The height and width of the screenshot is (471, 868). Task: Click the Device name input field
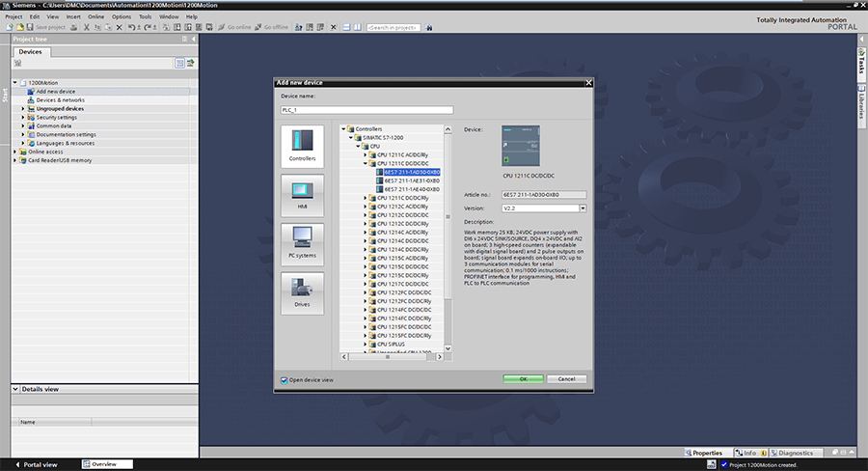click(x=367, y=110)
